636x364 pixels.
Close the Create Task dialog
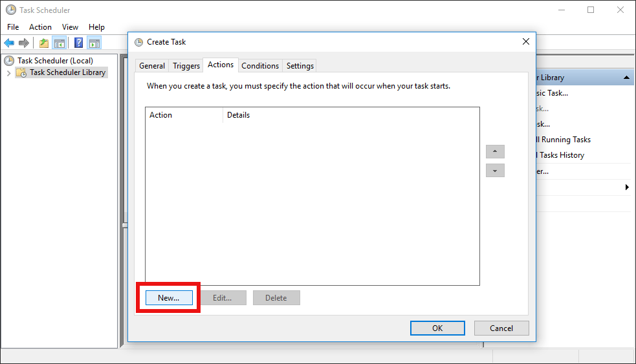pos(525,42)
